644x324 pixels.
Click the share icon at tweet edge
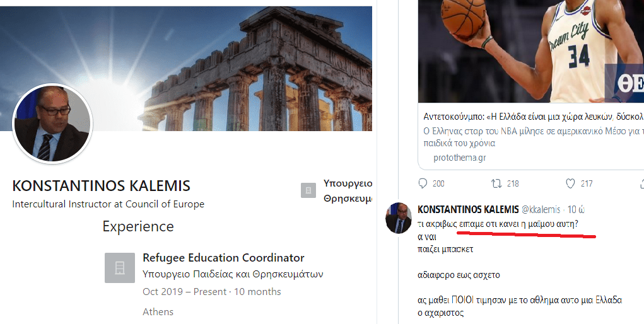[x=641, y=183]
